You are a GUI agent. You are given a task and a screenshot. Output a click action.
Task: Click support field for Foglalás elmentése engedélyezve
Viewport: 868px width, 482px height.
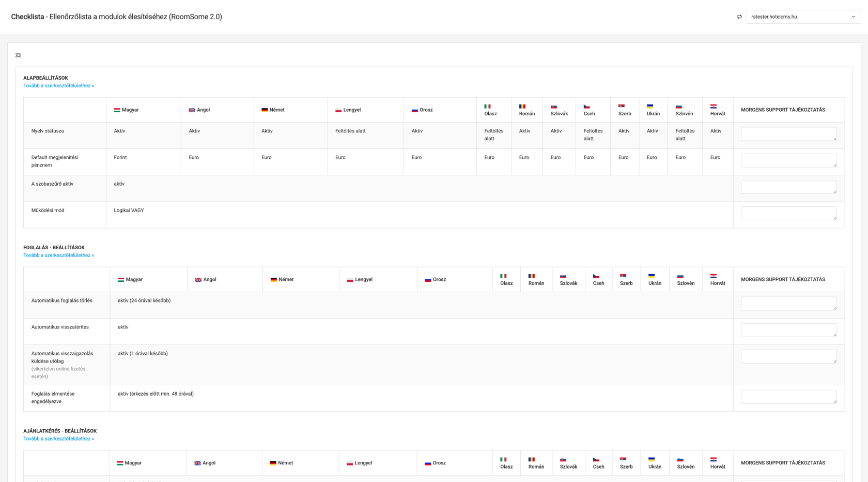(788, 397)
